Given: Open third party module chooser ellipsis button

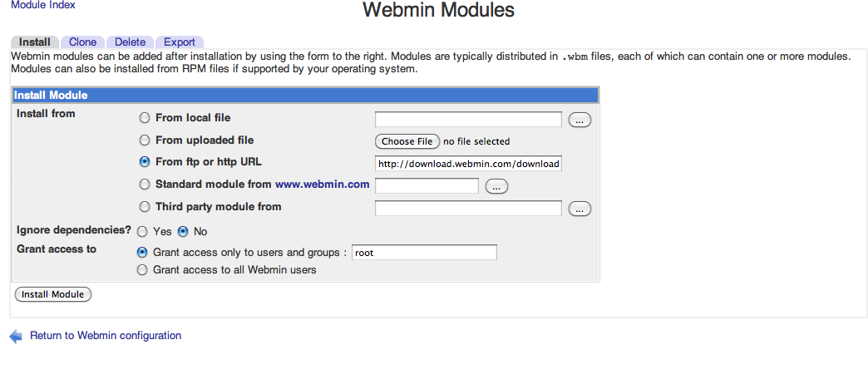Looking at the screenshot, I should [579, 209].
